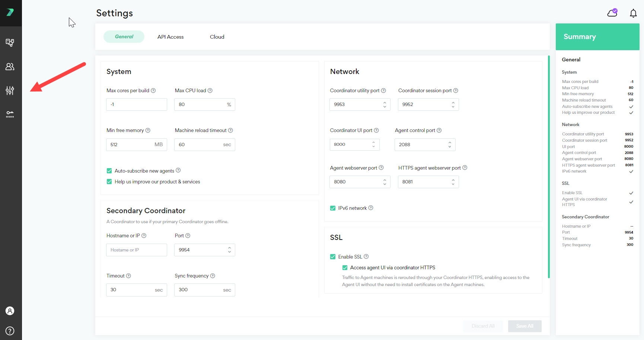This screenshot has height=340, width=644.
Task: Uncheck the IPv6 network checkbox
Action: pyautogui.click(x=333, y=208)
